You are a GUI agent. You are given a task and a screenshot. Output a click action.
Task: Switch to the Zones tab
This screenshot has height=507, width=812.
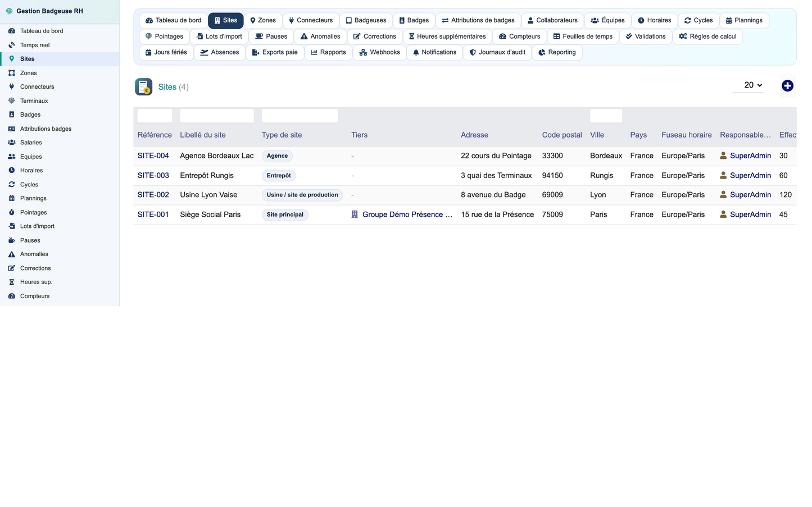pyautogui.click(x=263, y=20)
